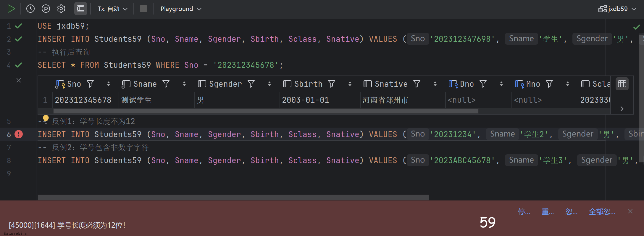644x236 pixels.
Task: Toggle the in-editor results view button
Action: pyautogui.click(x=80, y=9)
